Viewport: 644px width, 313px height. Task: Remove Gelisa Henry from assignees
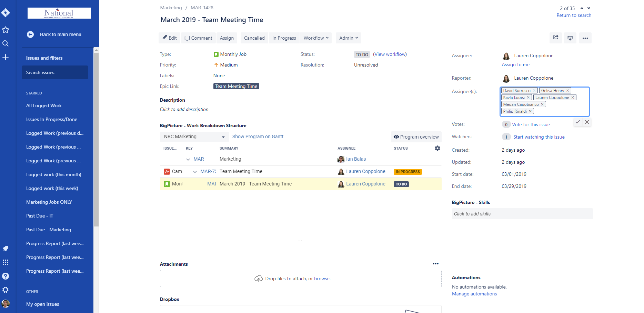pyautogui.click(x=567, y=91)
